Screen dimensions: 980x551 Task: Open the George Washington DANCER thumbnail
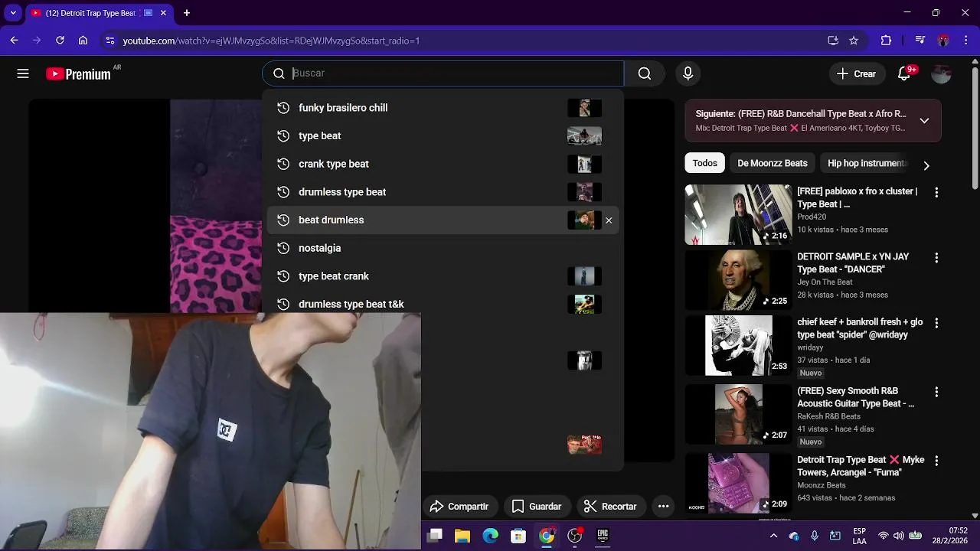click(739, 280)
